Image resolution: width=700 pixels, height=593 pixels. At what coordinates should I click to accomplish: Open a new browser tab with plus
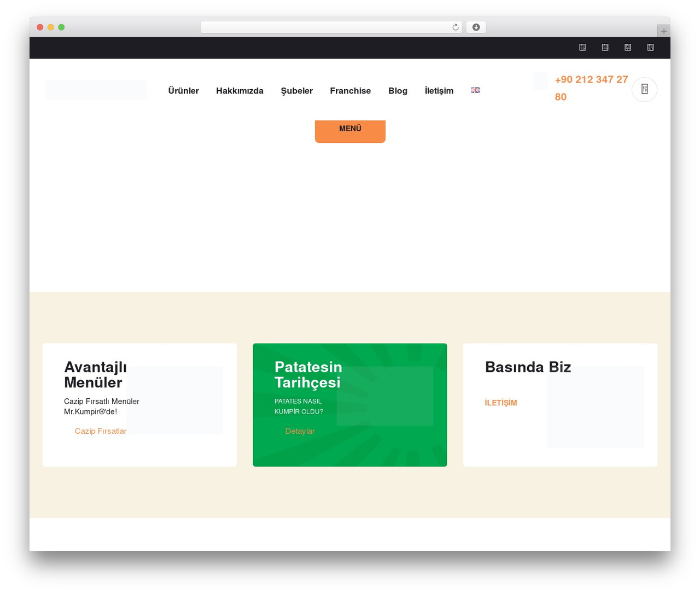click(663, 31)
